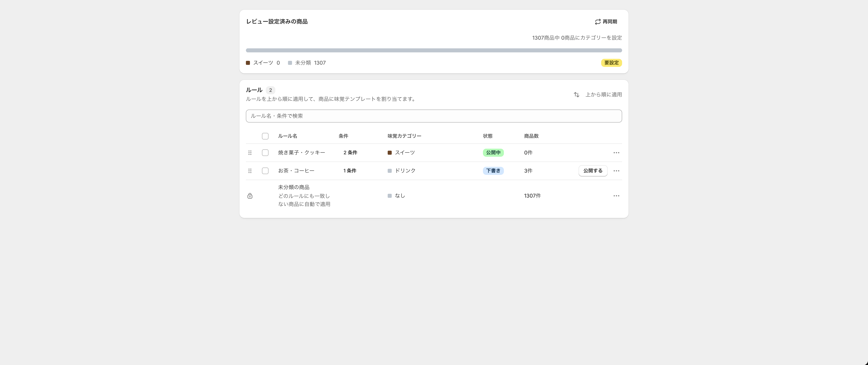868x365 pixels.
Task: Click the 条件 column header
Action: pos(343,136)
